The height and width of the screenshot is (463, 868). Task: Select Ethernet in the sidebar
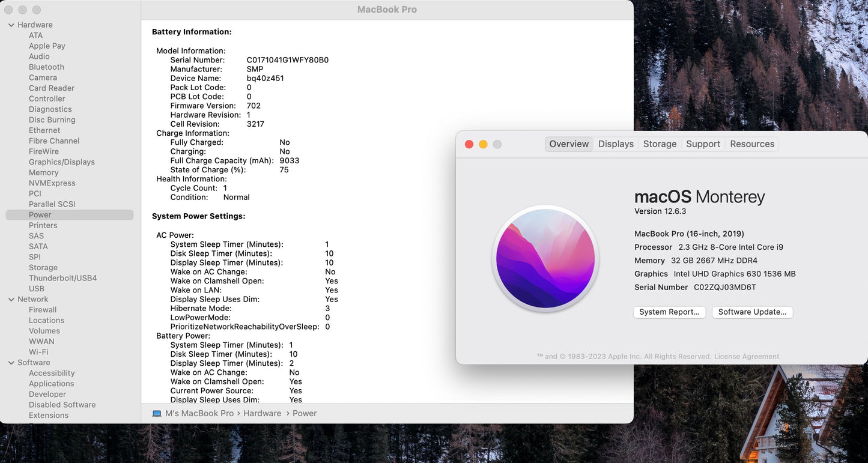point(44,130)
